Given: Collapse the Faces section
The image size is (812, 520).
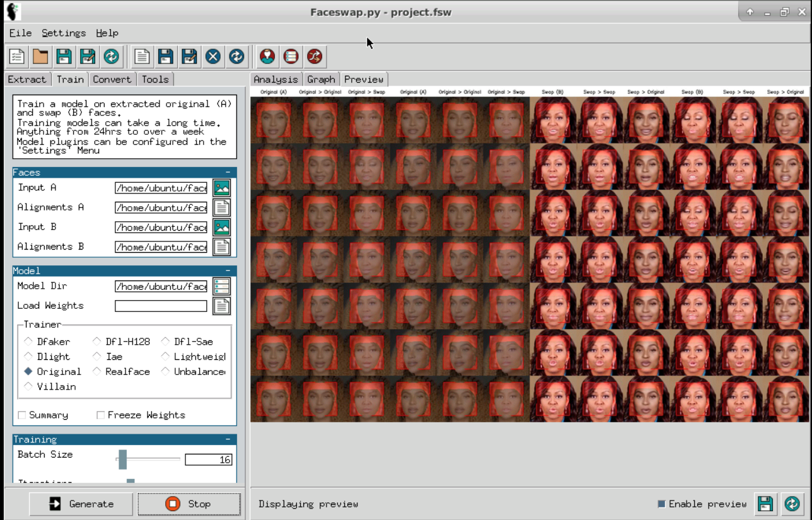Looking at the screenshot, I should pos(228,173).
